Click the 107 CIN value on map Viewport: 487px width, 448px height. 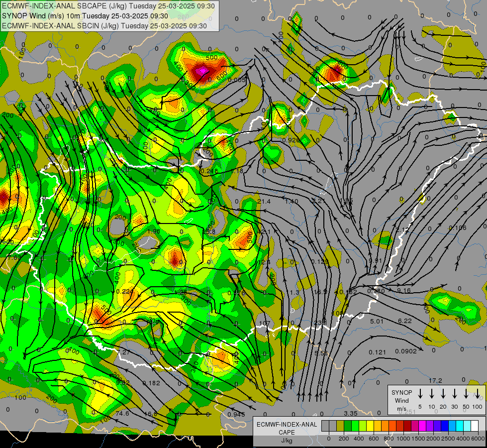(x=264, y=324)
